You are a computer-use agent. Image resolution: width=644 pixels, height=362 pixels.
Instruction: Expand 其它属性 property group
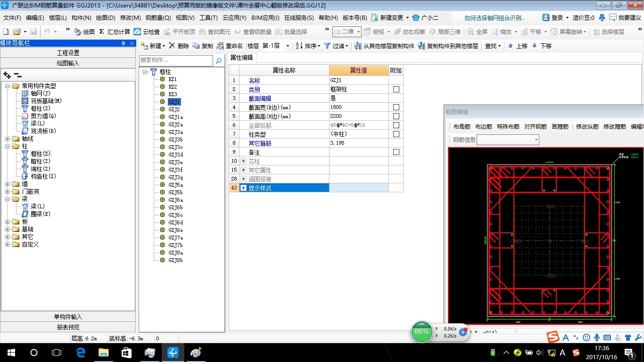(243, 170)
